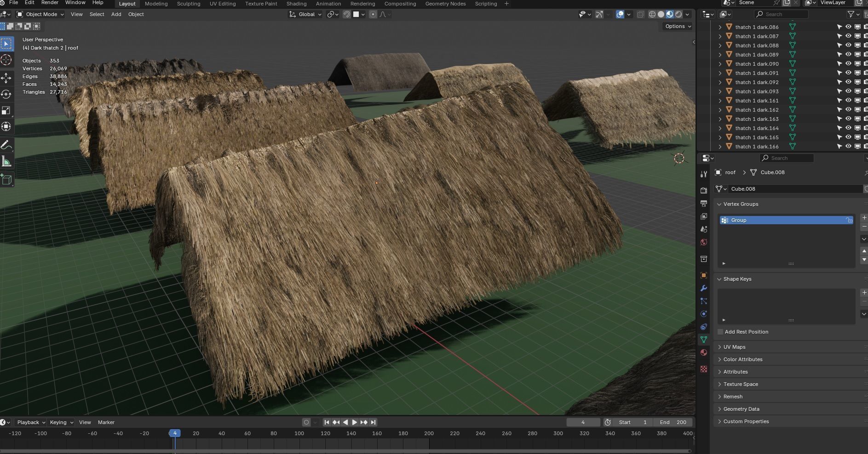The width and height of the screenshot is (868, 454).
Task: Open Tool properties tab
Action: click(703, 174)
